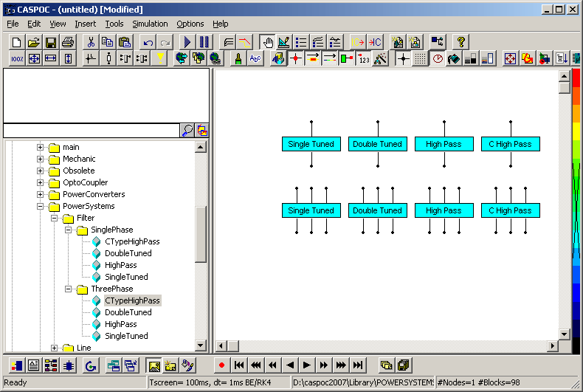Fit schematic with four-arrow zoom icon
Viewport: 583px width, 392px height.
(34, 58)
